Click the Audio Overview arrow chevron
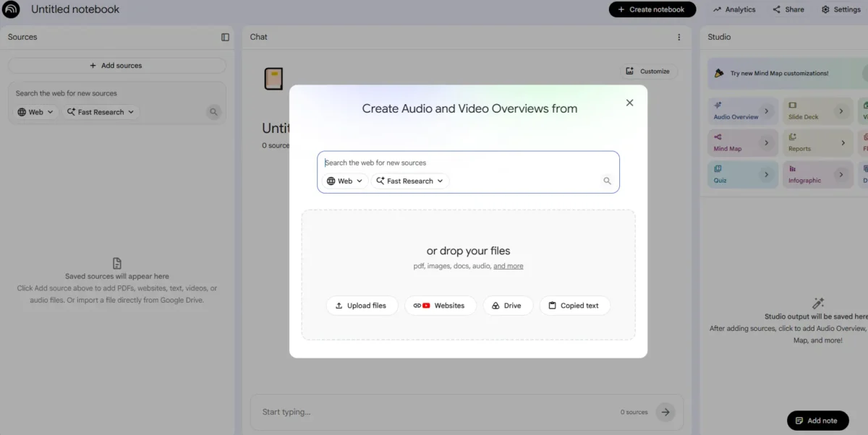The image size is (868, 435). point(766,111)
